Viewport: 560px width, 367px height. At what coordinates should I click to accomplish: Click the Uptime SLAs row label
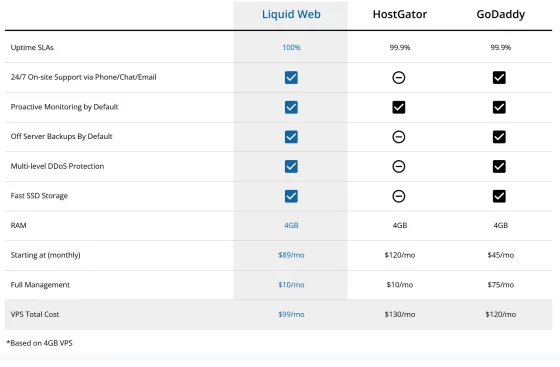pos(32,47)
